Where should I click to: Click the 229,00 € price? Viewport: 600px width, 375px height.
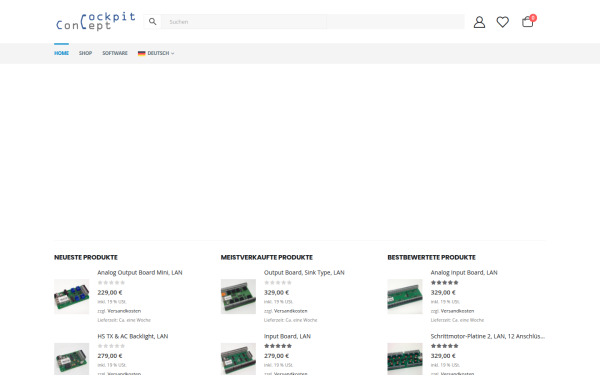(110, 292)
